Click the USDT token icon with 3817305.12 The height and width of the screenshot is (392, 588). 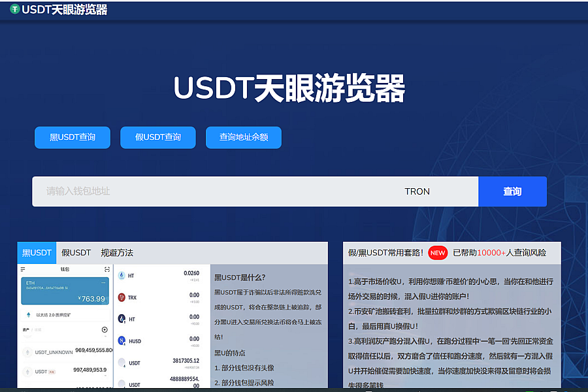click(x=122, y=363)
